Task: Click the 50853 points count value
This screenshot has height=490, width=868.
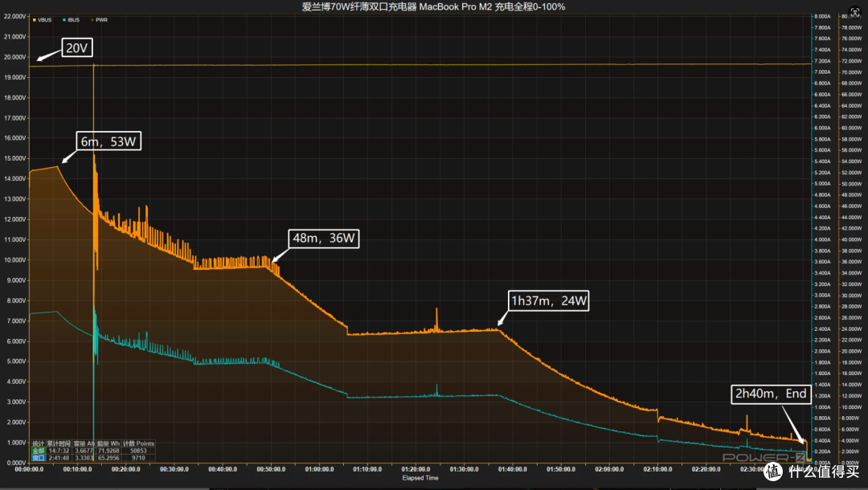Action: [x=138, y=451]
